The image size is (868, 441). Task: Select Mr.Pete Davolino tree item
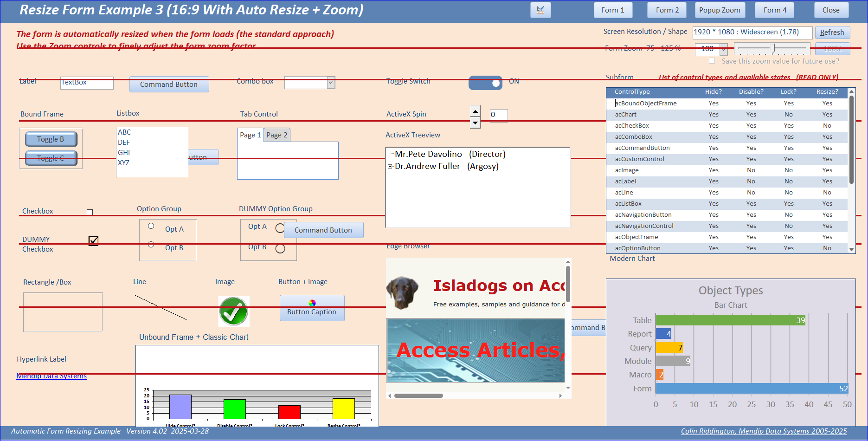click(450, 154)
